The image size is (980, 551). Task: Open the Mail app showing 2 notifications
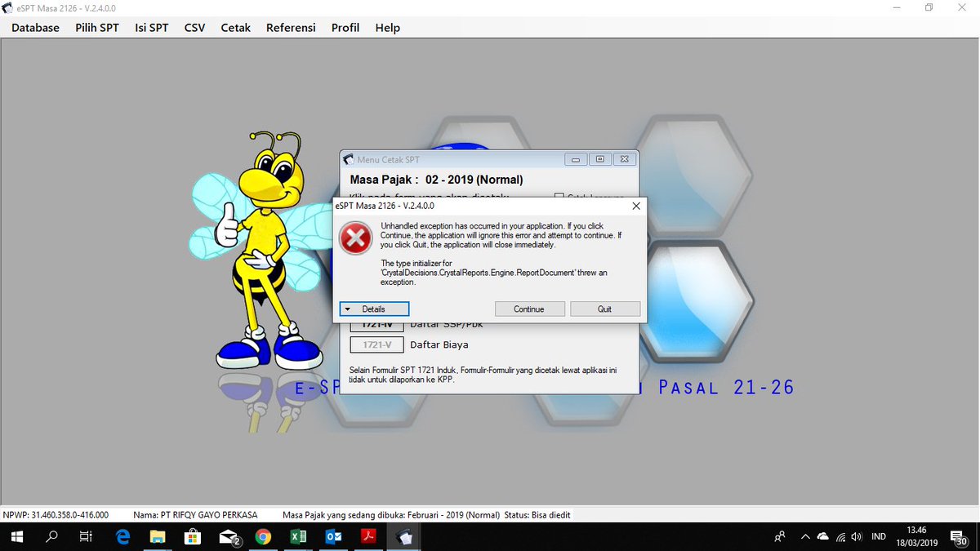click(x=228, y=537)
